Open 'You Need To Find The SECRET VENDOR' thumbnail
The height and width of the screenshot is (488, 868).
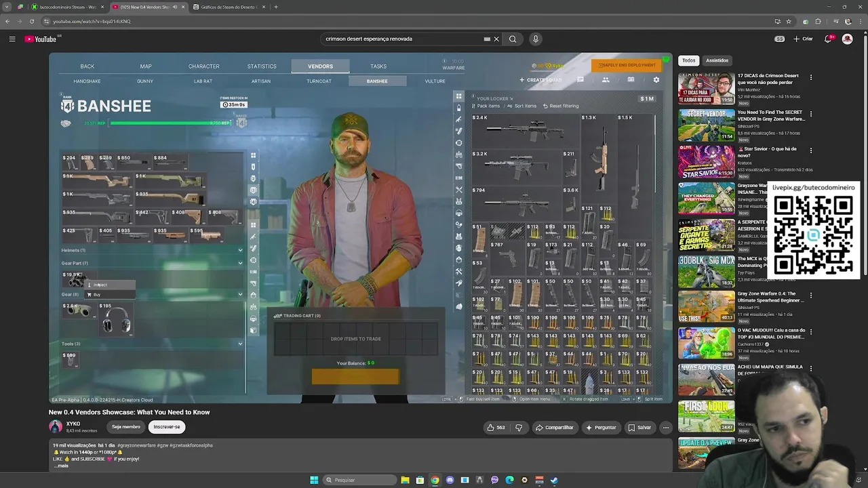tap(707, 125)
